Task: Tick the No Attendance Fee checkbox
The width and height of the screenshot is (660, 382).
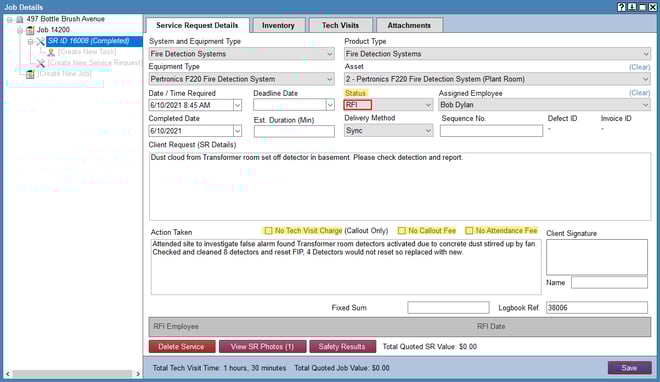Action: pos(469,231)
